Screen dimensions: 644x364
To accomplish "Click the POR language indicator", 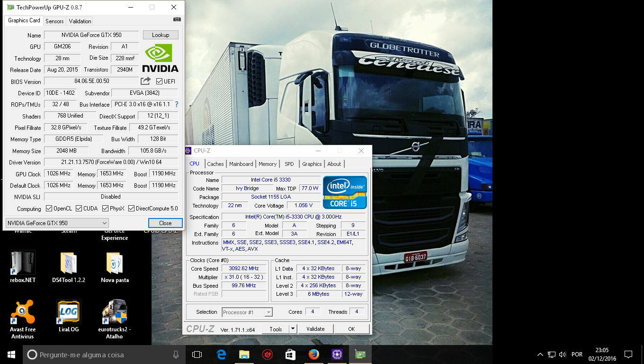I will tap(577, 355).
